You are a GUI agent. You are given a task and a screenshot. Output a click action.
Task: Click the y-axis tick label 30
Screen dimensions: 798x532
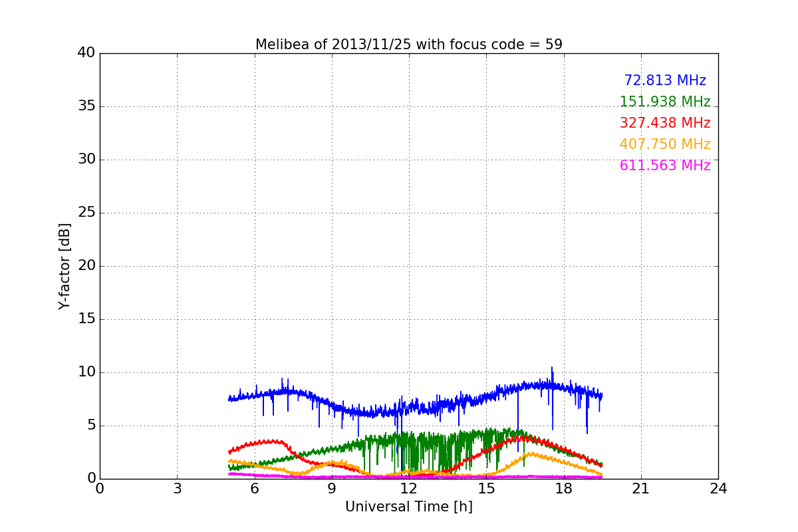86,160
